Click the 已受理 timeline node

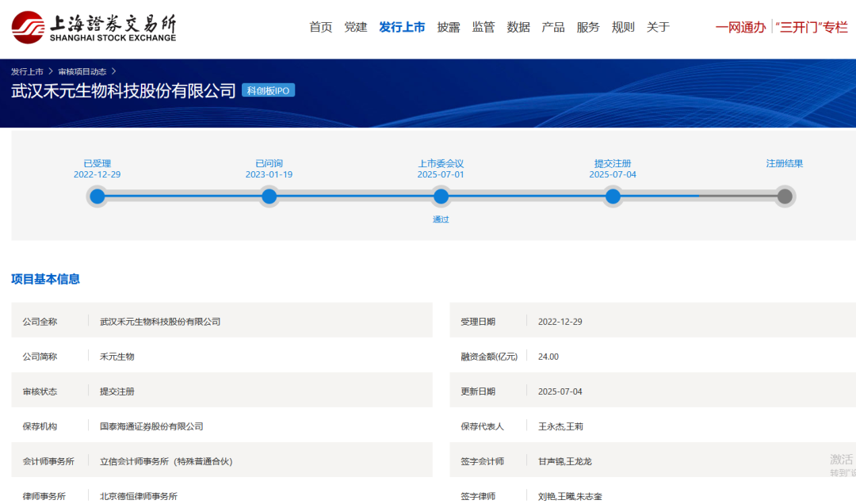(97, 197)
